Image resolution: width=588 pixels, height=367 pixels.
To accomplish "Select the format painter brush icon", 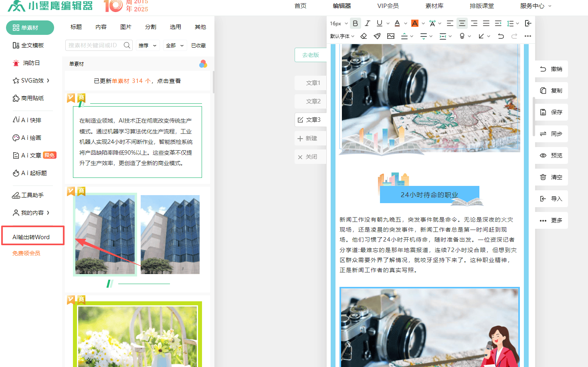I will (x=377, y=36).
